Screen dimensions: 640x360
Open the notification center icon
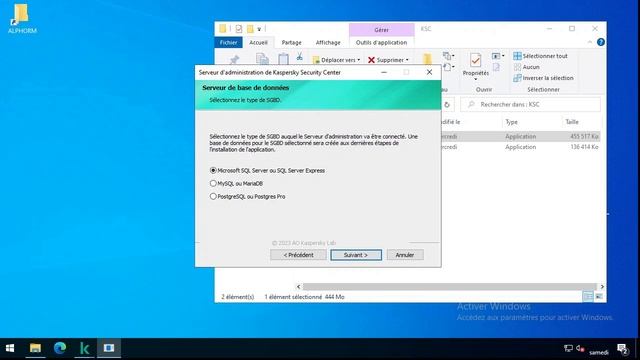point(622,349)
